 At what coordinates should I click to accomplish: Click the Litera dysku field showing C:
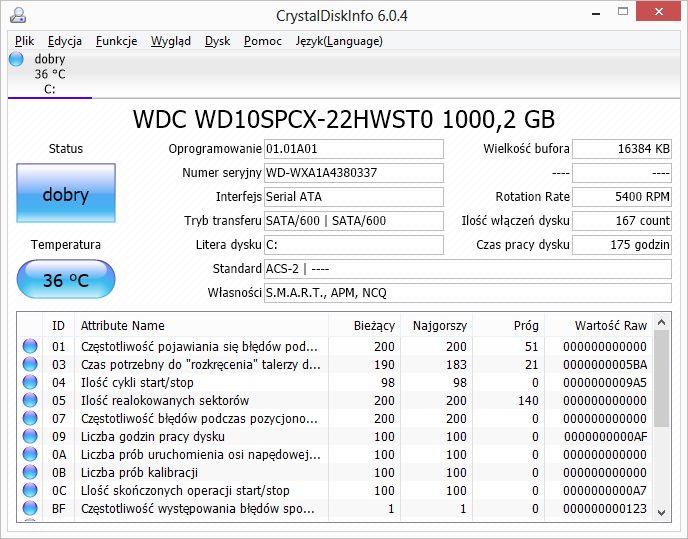click(354, 244)
